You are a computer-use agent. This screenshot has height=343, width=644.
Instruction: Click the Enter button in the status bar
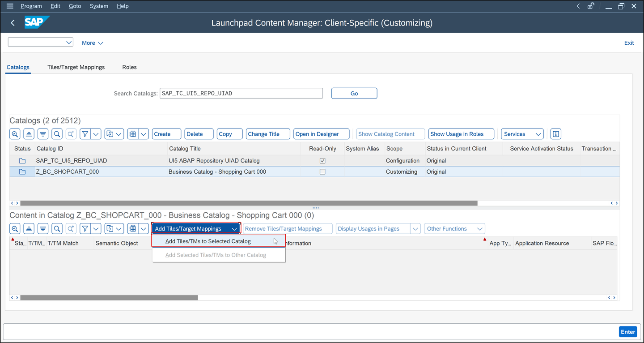[x=628, y=332]
